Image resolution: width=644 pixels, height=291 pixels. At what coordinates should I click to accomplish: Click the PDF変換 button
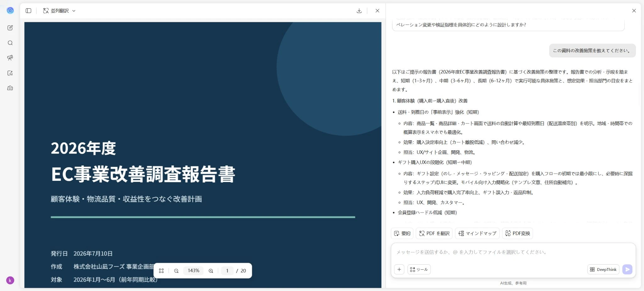click(518, 233)
